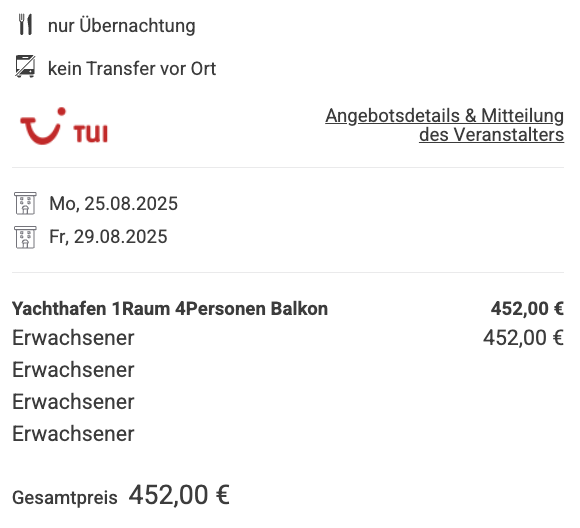Click the bold 452,00 € room price
580x528 pixels.
[527, 309]
